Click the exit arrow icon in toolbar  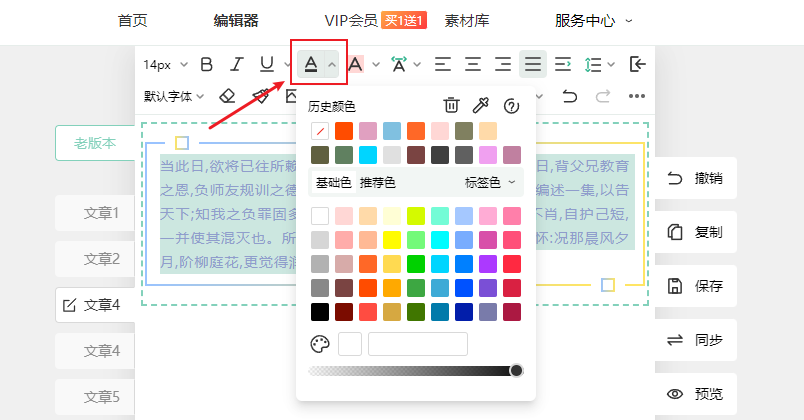637,65
